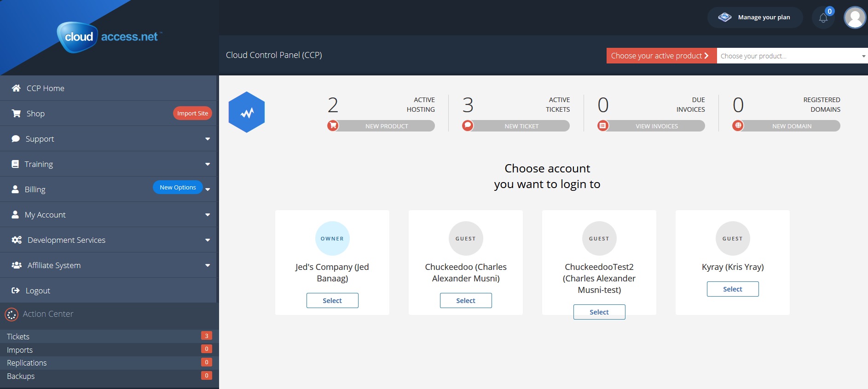Click the NEW DOMAIN button
868x389 pixels.
coord(787,126)
